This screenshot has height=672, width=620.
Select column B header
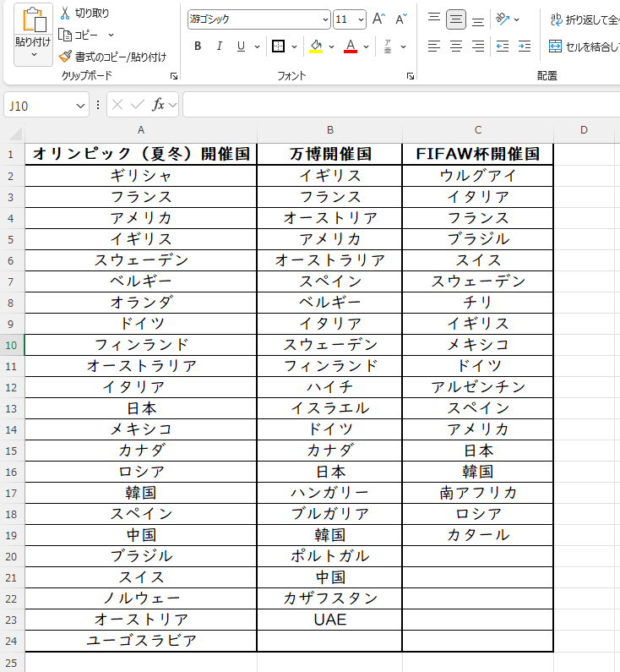click(x=329, y=130)
